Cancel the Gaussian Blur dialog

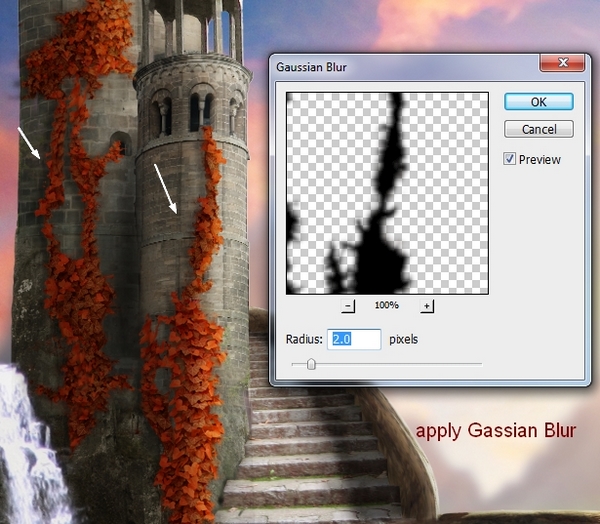pos(538,129)
